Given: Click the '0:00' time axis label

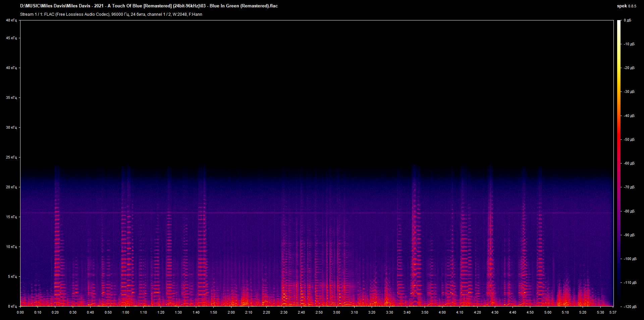Looking at the screenshot, I should (20, 313).
